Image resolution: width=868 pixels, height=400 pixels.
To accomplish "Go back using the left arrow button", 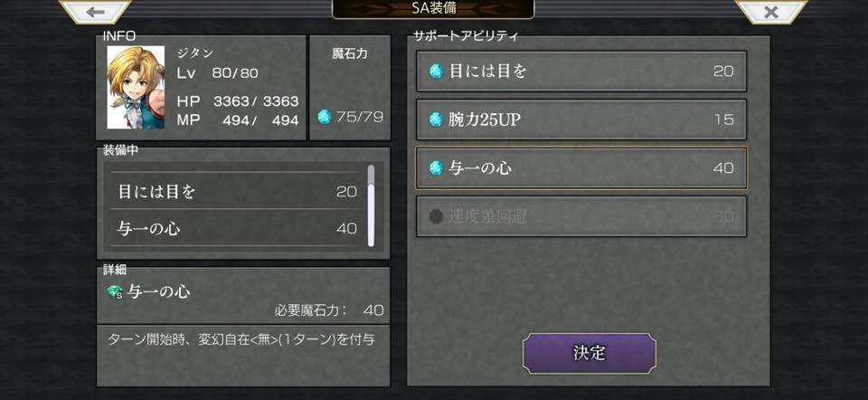I will (x=95, y=11).
